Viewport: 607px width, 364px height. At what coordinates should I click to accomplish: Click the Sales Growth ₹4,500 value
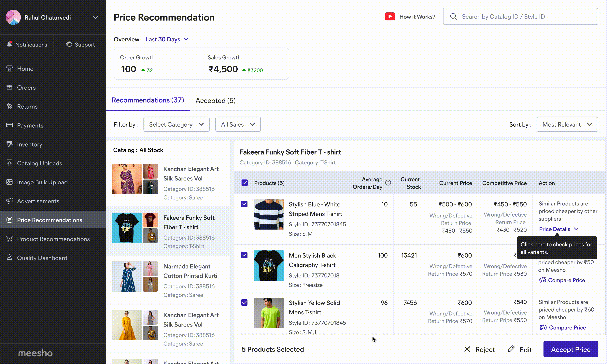(223, 69)
